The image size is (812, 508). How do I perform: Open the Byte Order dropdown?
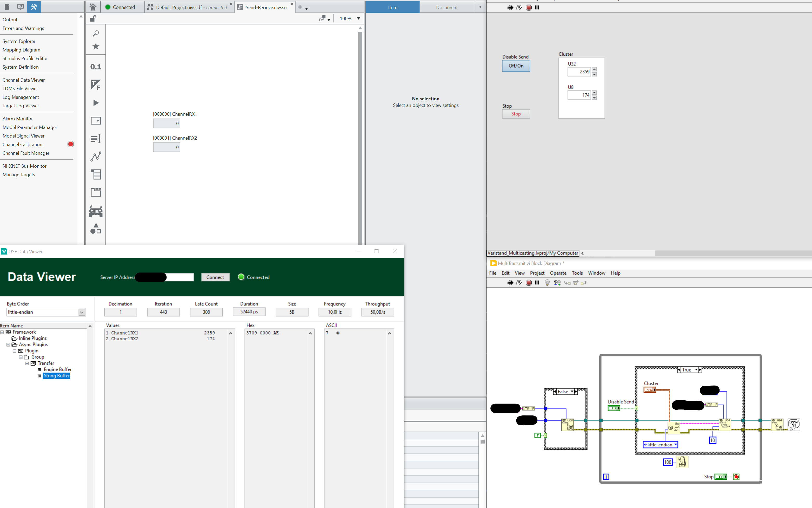[x=82, y=312]
